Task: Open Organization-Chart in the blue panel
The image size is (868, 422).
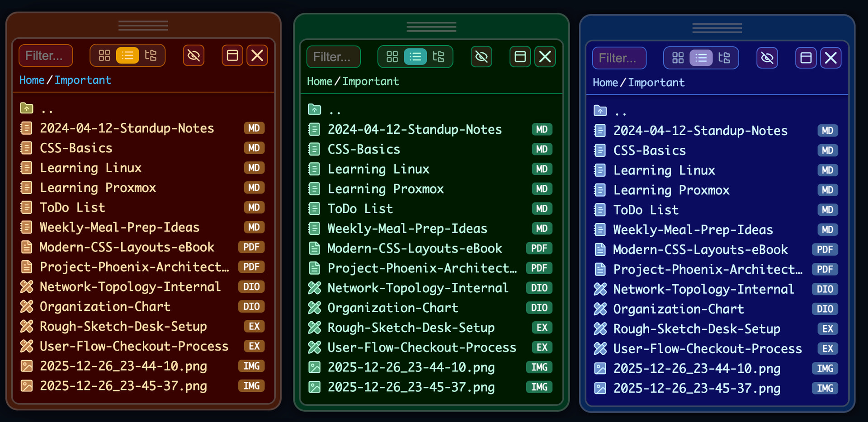Action: point(678,309)
